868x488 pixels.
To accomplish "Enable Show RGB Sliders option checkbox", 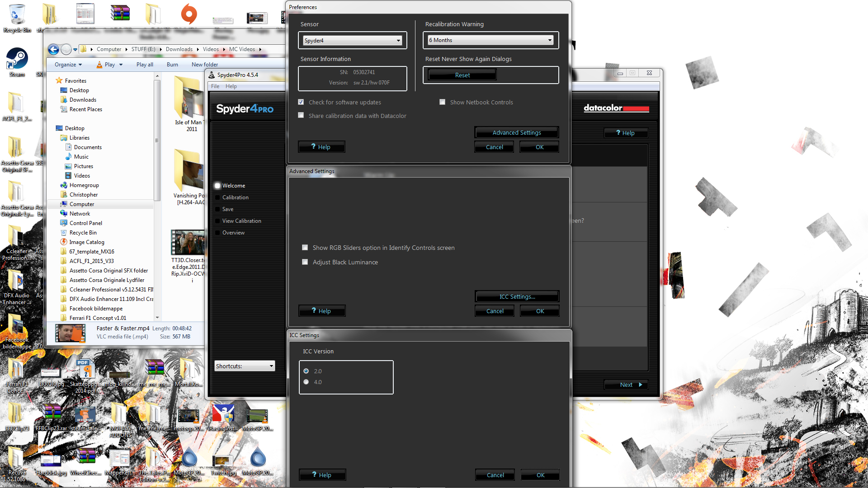I will tap(305, 248).
